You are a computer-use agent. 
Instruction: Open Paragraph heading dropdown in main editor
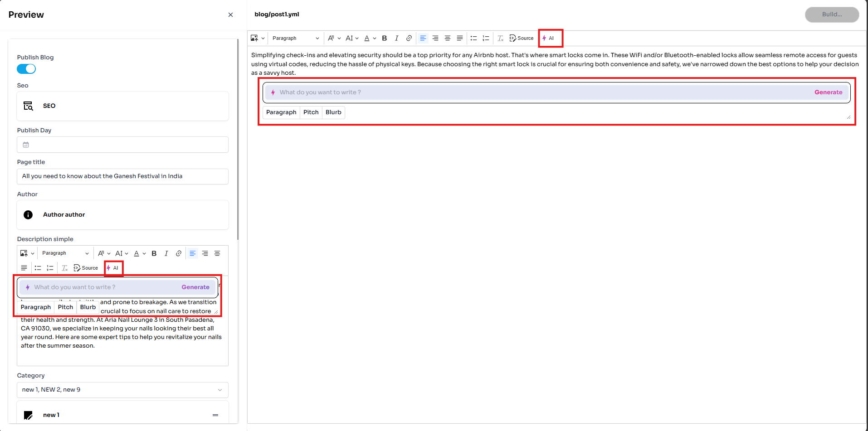pyautogui.click(x=295, y=38)
